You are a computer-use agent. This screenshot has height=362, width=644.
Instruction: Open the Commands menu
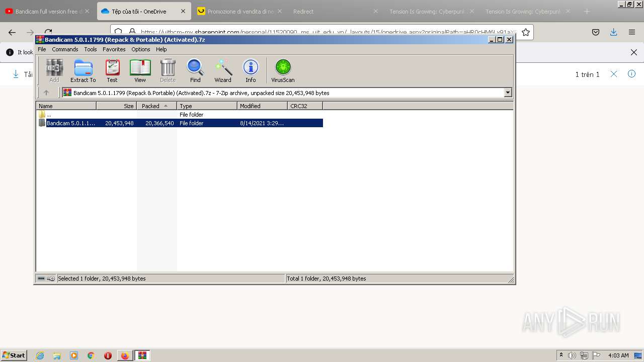(x=65, y=49)
